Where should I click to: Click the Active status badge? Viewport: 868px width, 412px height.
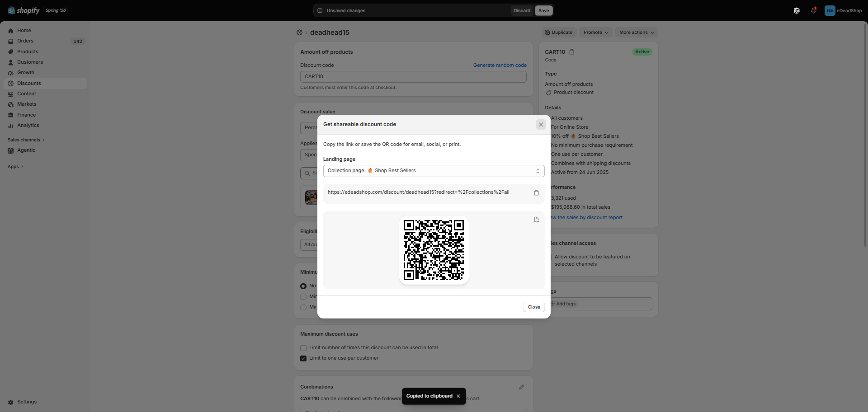tap(642, 52)
